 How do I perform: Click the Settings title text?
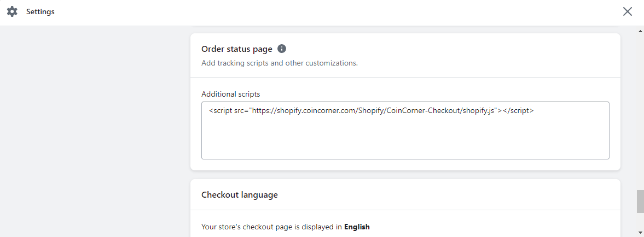point(40,12)
